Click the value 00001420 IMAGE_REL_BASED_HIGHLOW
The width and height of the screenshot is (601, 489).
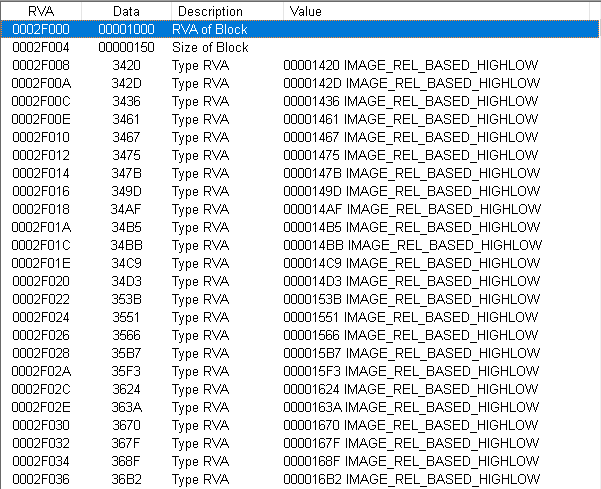tap(411, 66)
